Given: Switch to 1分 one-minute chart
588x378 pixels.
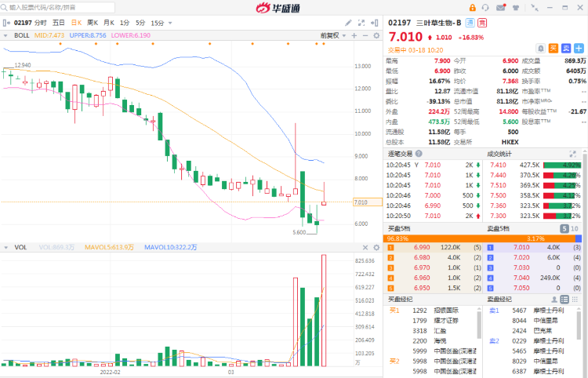Looking at the screenshot, I should (x=125, y=23).
